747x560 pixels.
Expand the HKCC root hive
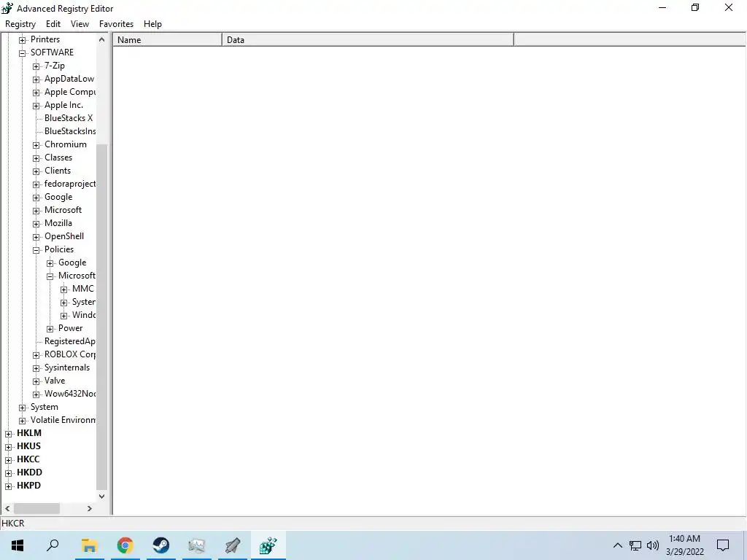point(8,460)
